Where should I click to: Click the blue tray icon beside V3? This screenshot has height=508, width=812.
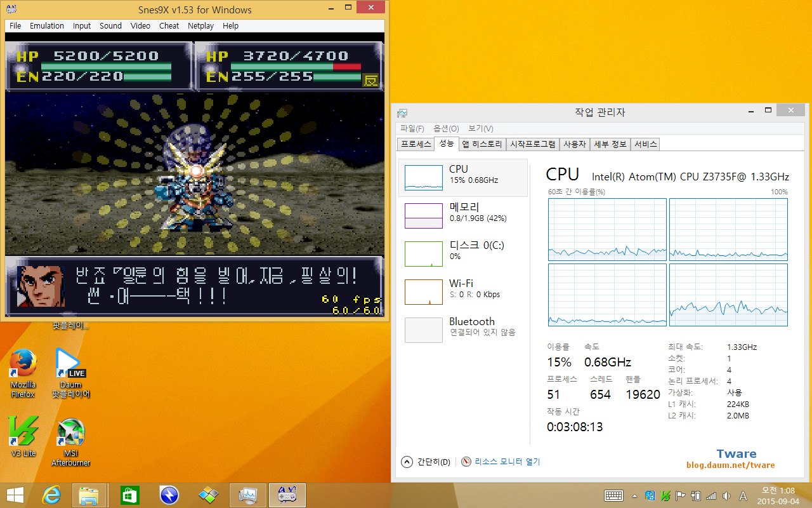(x=650, y=495)
